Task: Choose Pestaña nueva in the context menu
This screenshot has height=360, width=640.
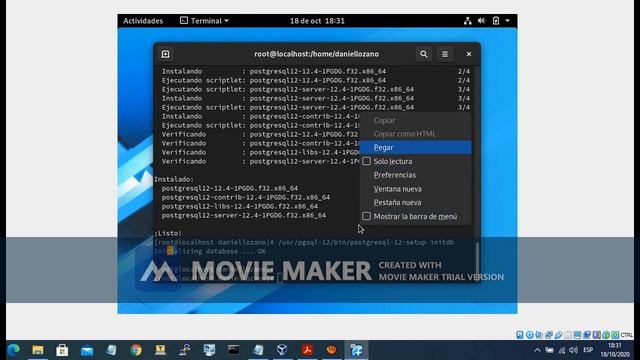Action: (x=416, y=202)
